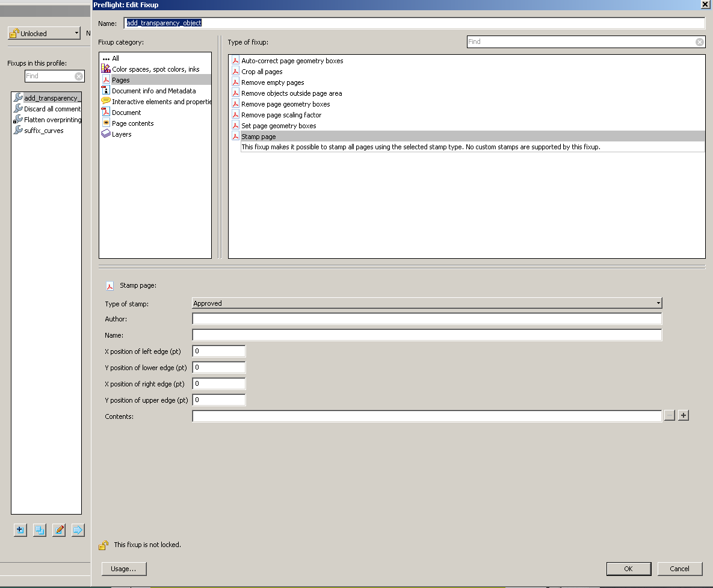Viewport: 713px width, 588px height.
Task: Click the PDF icon beside Crop all pages
Action: click(235, 71)
